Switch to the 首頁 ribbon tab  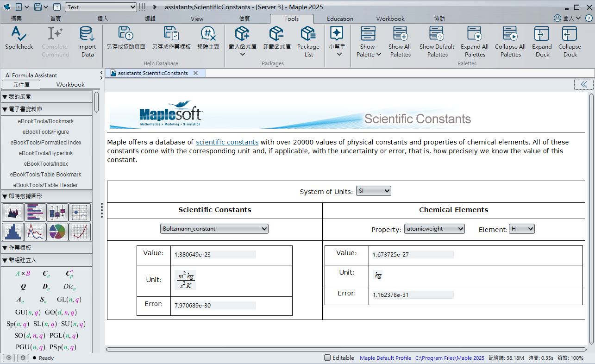[x=56, y=19]
